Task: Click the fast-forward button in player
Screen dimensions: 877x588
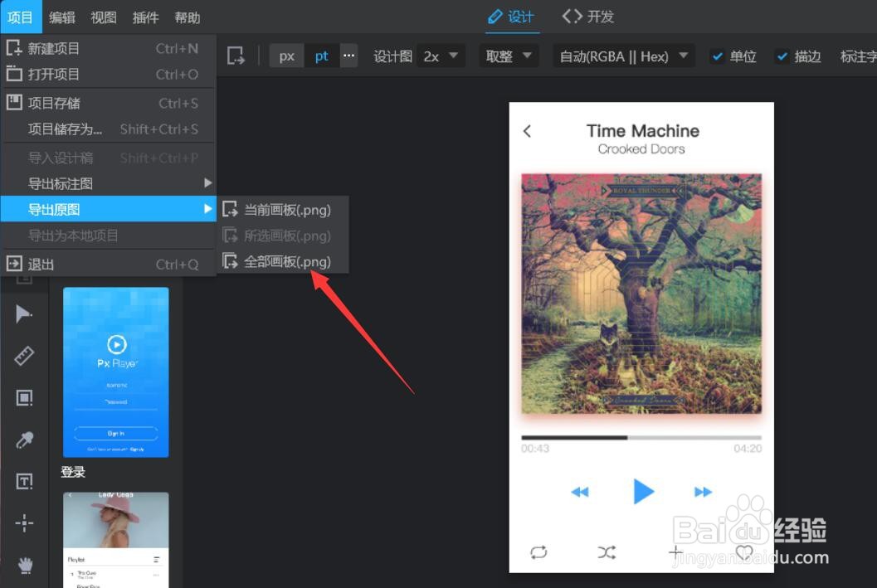Action: pyautogui.click(x=703, y=492)
